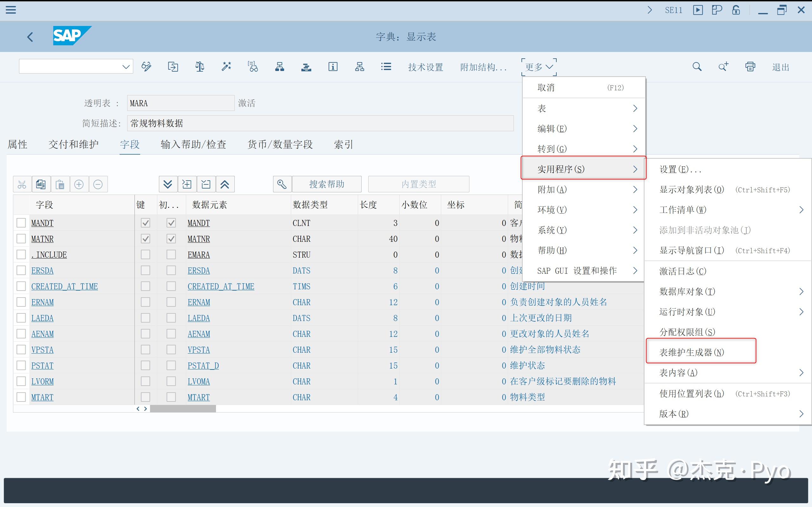Toggle the key checkbox for MATNR
The width and height of the screenshot is (812, 507).
[145, 239]
